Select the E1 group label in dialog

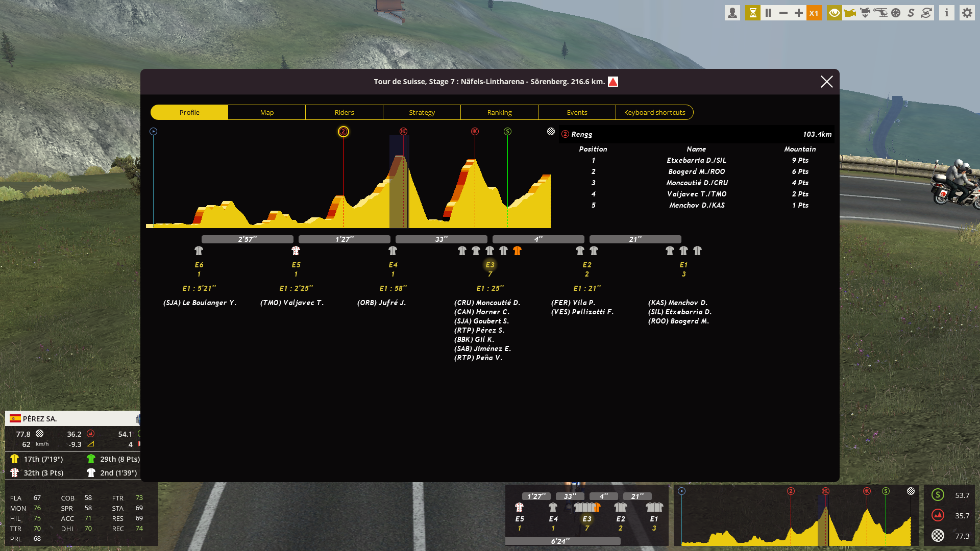(x=684, y=265)
